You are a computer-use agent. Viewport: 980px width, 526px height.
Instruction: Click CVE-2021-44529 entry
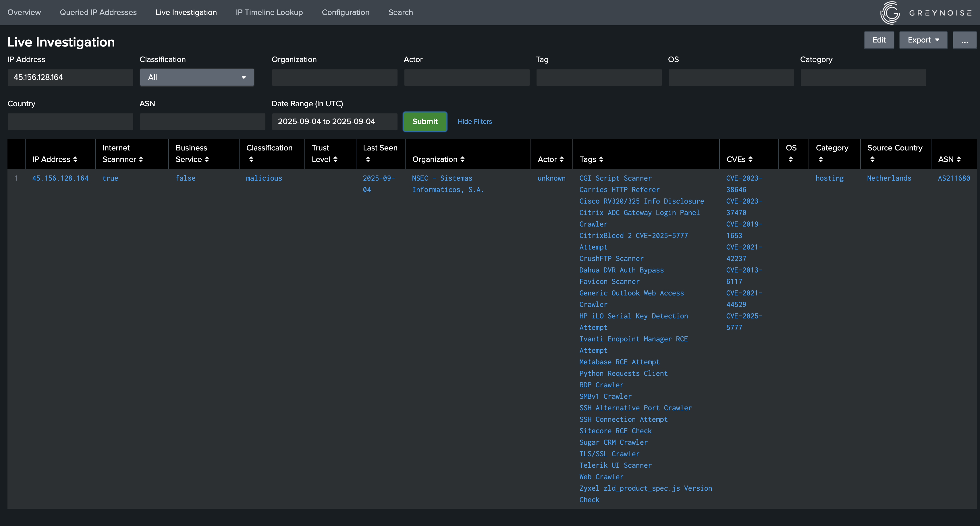744,299
